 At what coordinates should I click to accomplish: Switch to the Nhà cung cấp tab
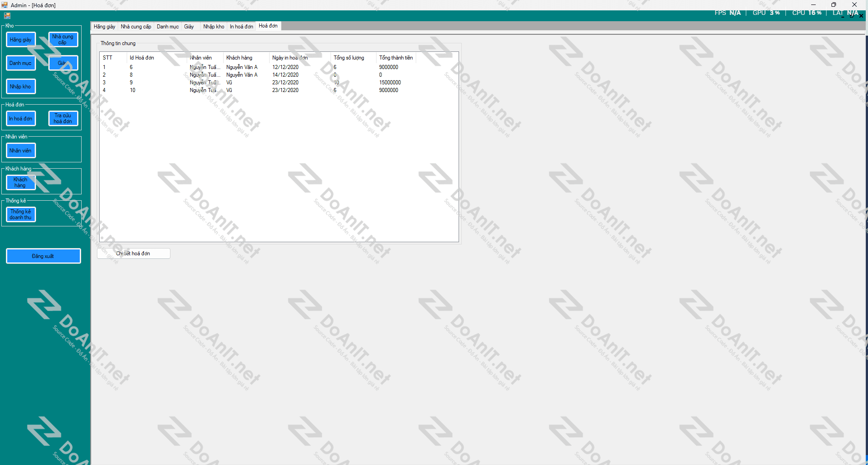[x=136, y=27]
